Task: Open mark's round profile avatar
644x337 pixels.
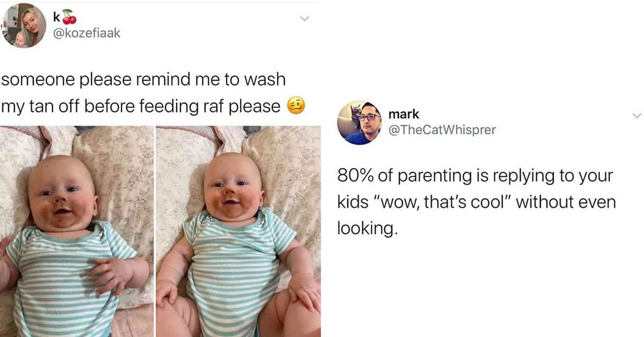Action: (359, 122)
